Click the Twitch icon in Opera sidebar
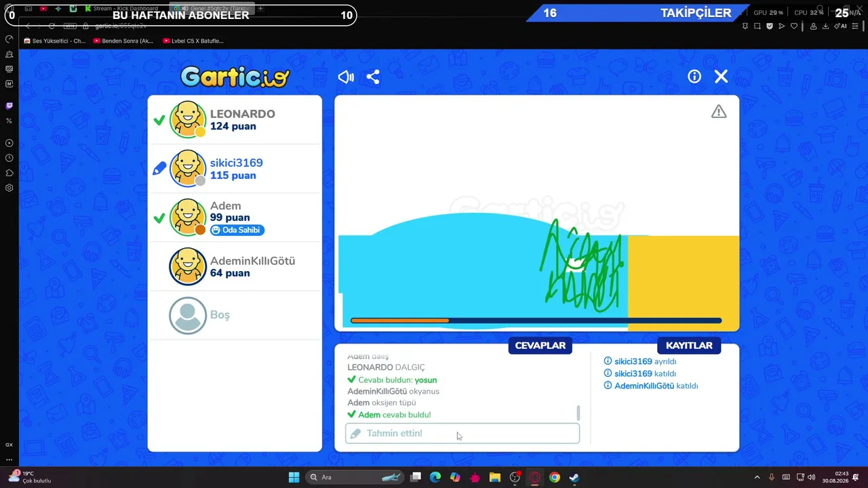 [9, 106]
